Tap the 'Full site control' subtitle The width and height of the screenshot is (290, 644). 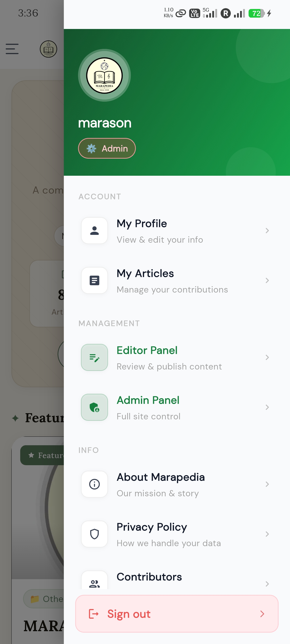coord(149,416)
